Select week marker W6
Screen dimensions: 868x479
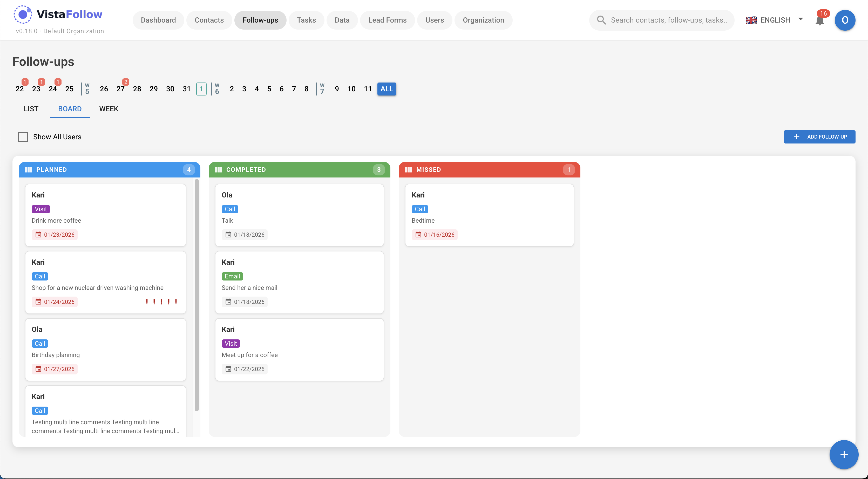(217, 89)
